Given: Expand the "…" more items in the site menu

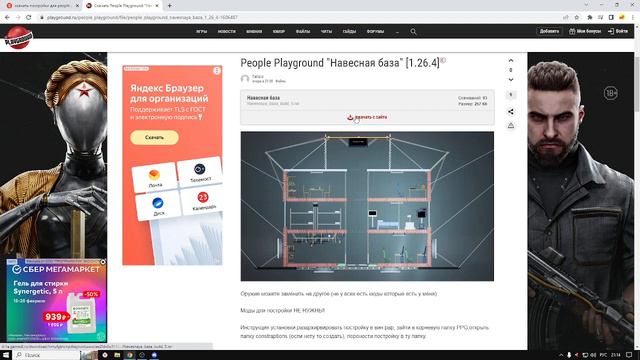Looking at the screenshot, I should [x=397, y=31].
